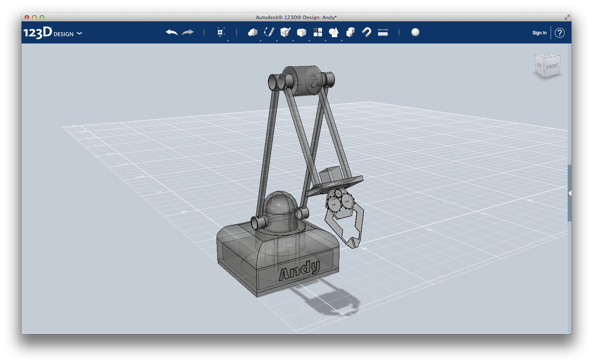Open the Primitives shapes tool

[x=252, y=33]
